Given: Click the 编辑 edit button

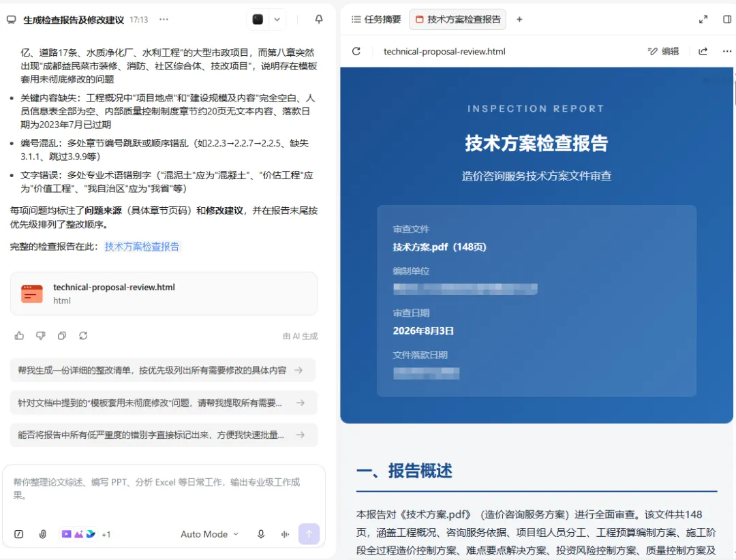Looking at the screenshot, I should (663, 51).
